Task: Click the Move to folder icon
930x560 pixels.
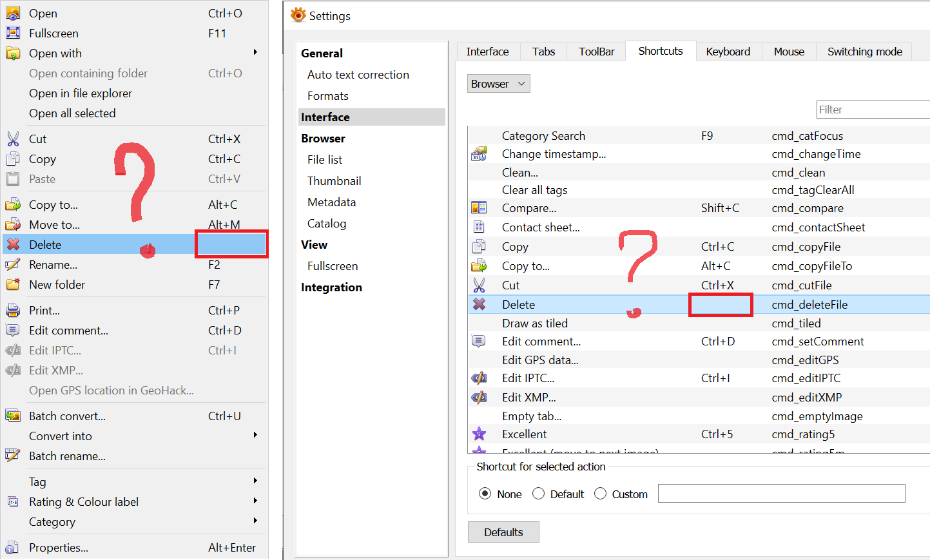Action: click(x=13, y=224)
